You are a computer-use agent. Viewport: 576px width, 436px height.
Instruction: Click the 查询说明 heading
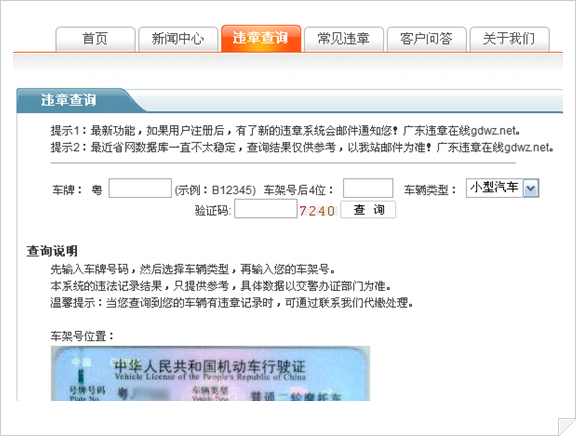pos(52,251)
